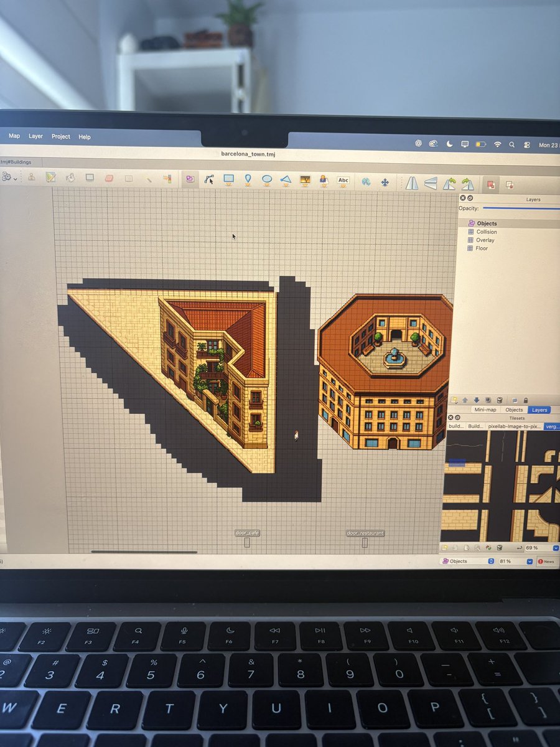The height and width of the screenshot is (747, 560).
Task: Pick the Insert Template tool
Action: [x=324, y=181]
